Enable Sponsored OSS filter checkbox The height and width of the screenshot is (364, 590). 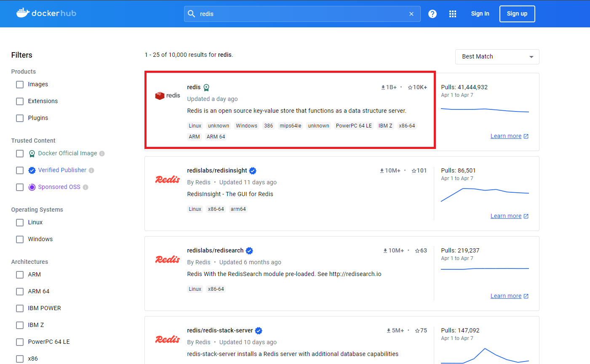pos(20,187)
